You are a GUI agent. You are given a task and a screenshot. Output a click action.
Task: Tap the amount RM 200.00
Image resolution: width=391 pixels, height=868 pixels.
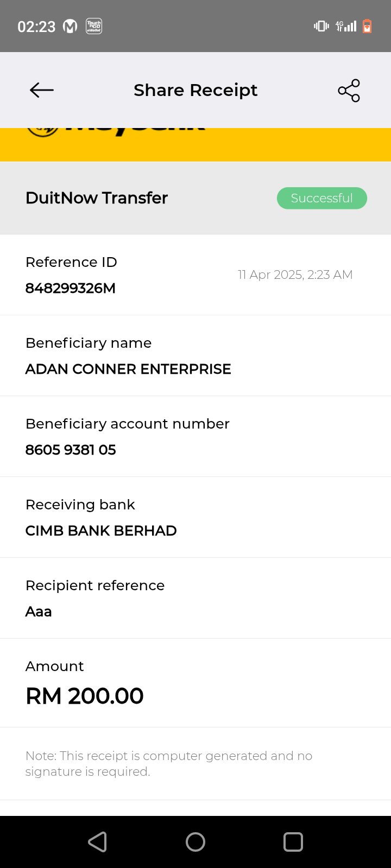(85, 696)
